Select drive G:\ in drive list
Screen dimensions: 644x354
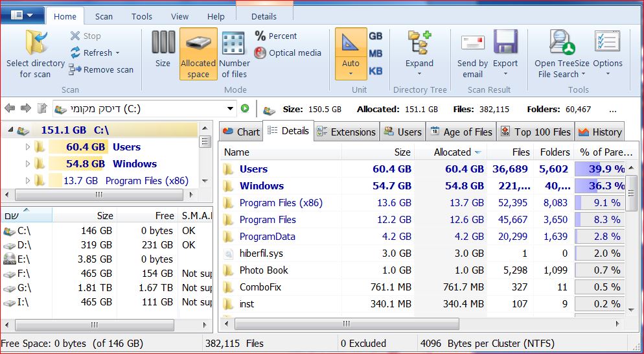pos(107,288)
